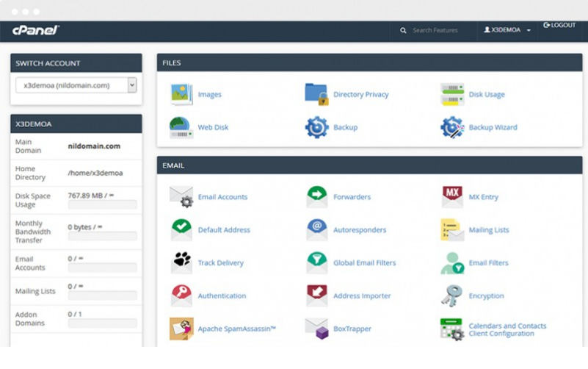Open the Email Accounts envelope icon
The width and height of the screenshot is (588, 369).
click(181, 197)
